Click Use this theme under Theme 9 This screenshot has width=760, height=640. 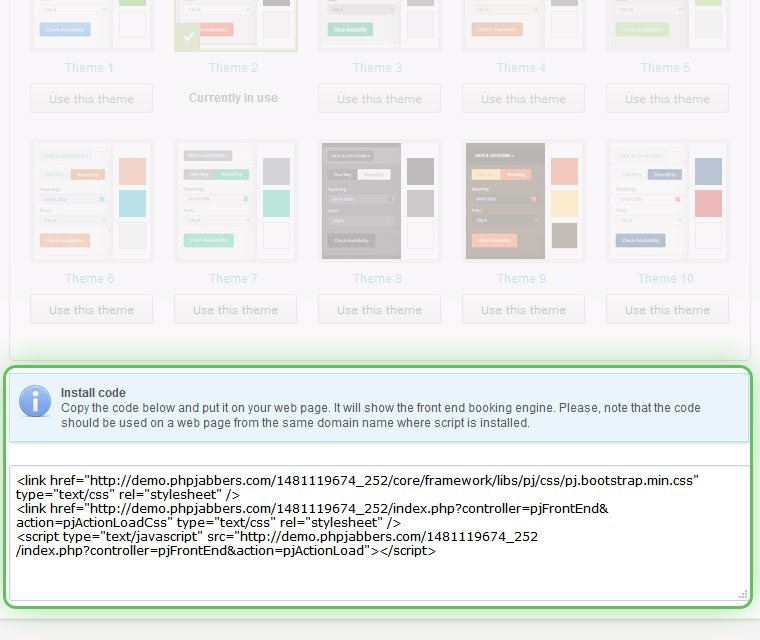523,309
